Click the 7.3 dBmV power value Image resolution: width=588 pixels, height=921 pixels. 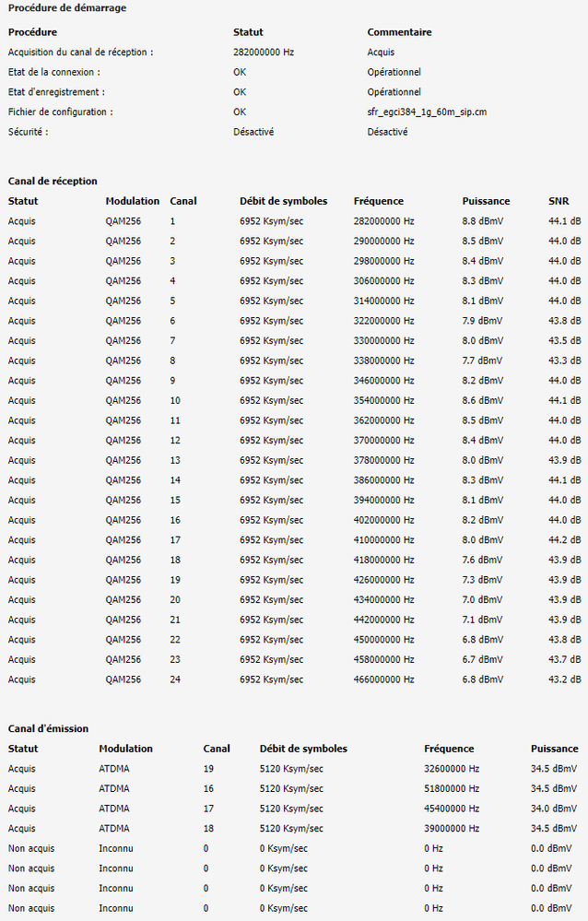[482, 580]
